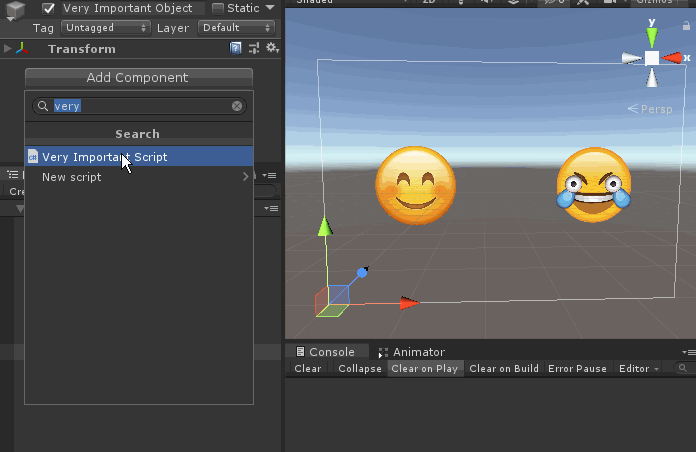Click the red X move arrow handle
The width and height of the screenshot is (696, 452).
click(410, 303)
